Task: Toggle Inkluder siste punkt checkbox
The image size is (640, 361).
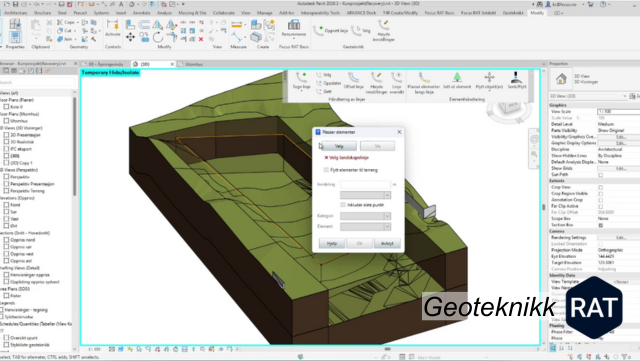Action: tap(343, 205)
